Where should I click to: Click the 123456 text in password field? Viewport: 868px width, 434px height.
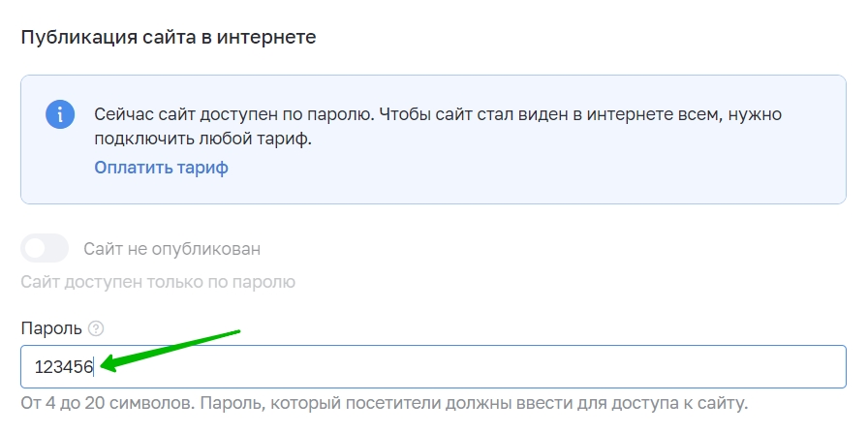click(x=64, y=367)
